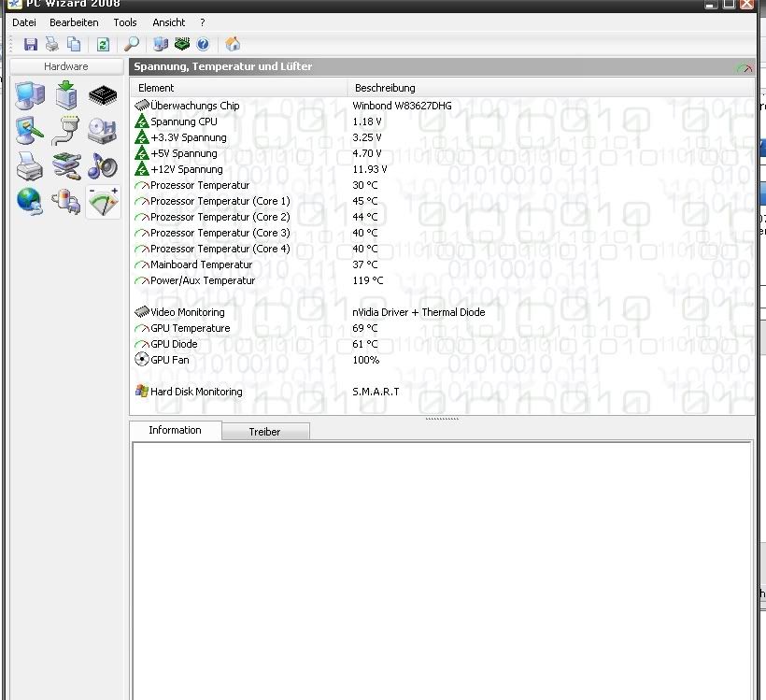Select Prozessor Temperatur (Core 2) row

coord(442,217)
